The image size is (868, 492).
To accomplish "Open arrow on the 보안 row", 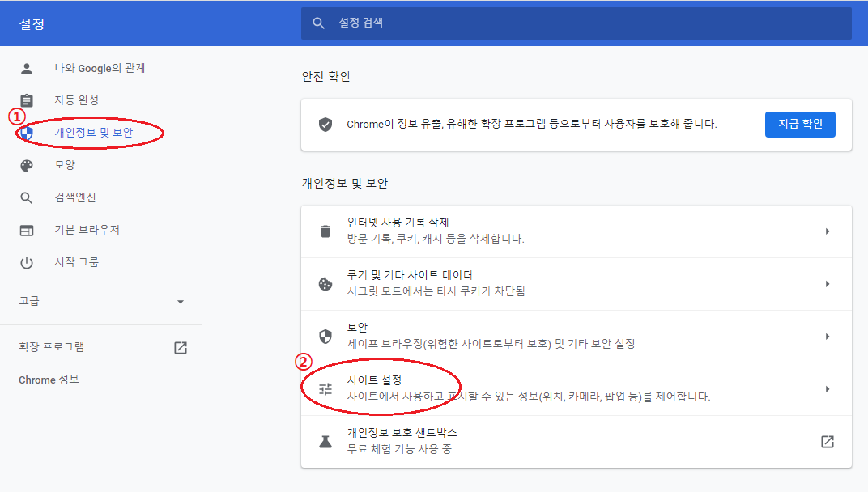I will (x=827, y=337).
